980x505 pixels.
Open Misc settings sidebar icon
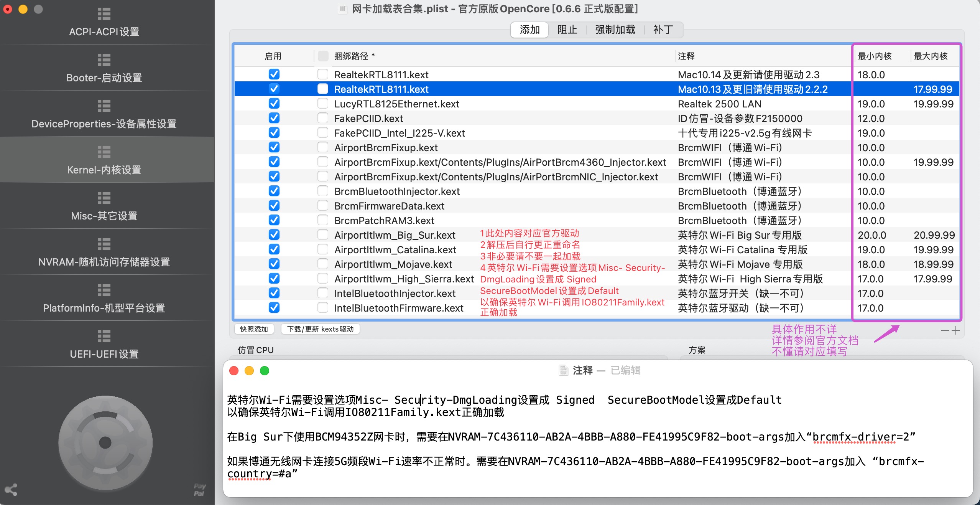pyautogui.click(x=104, y=198)
